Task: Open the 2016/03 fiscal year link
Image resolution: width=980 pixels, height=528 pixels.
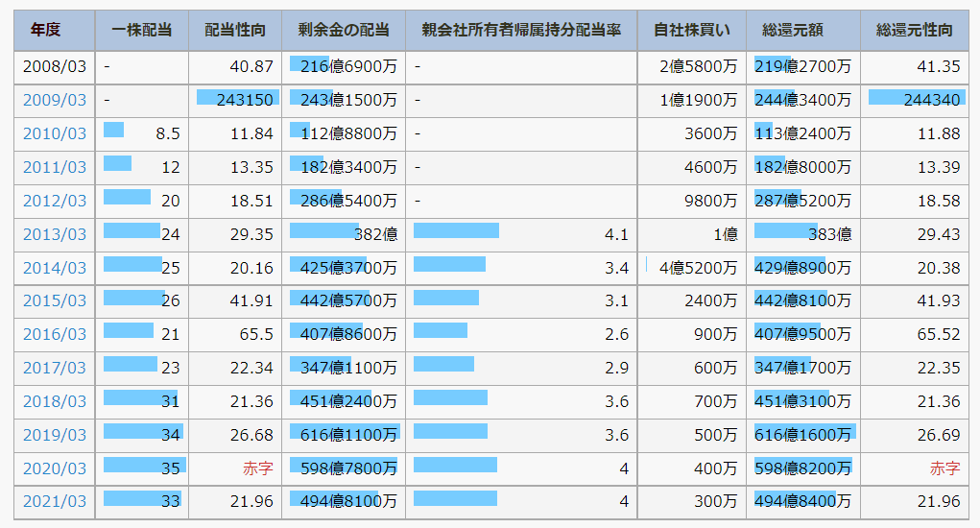Action: click(x=55, y=334)
